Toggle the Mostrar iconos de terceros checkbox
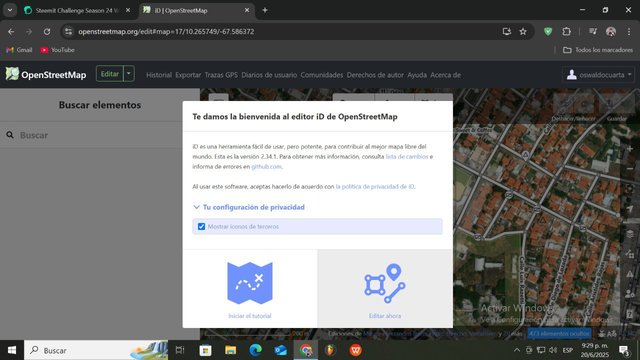 click(201, 227)
